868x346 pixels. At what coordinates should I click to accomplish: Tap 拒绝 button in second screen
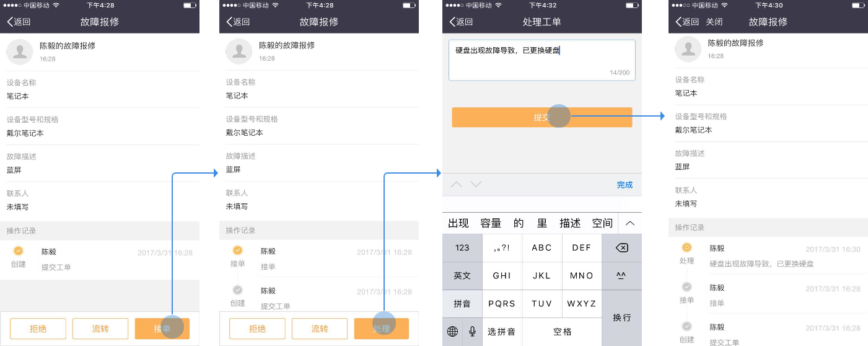[257, 329]
